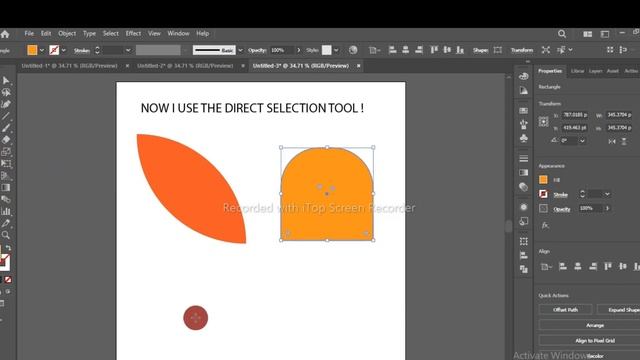Expand the Opacity arrow in the control bar
Viewport: 640px width, 360px height.
(x=298, y=50)
